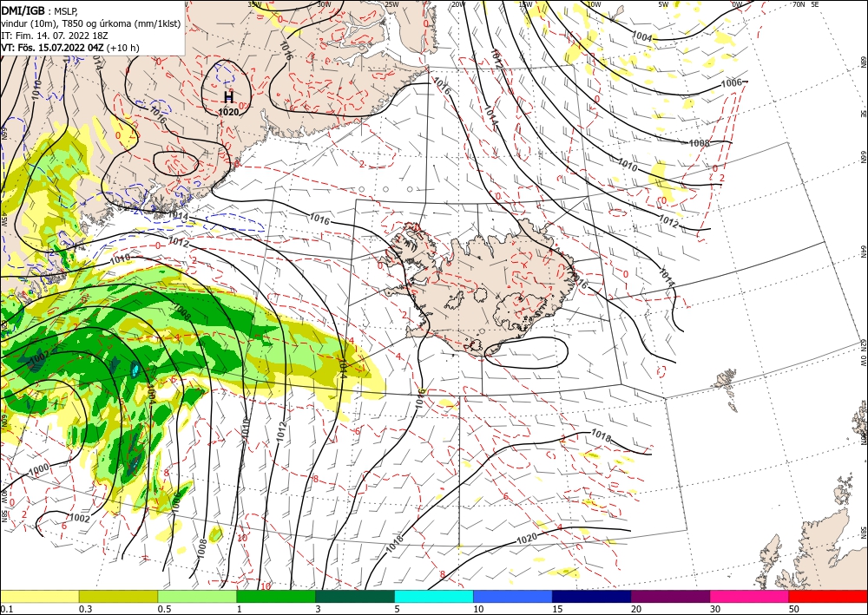This screenshot has height=615, width=868.
Task: Choose the navy 15–20 legend swatch
Action: click(592, 596)
